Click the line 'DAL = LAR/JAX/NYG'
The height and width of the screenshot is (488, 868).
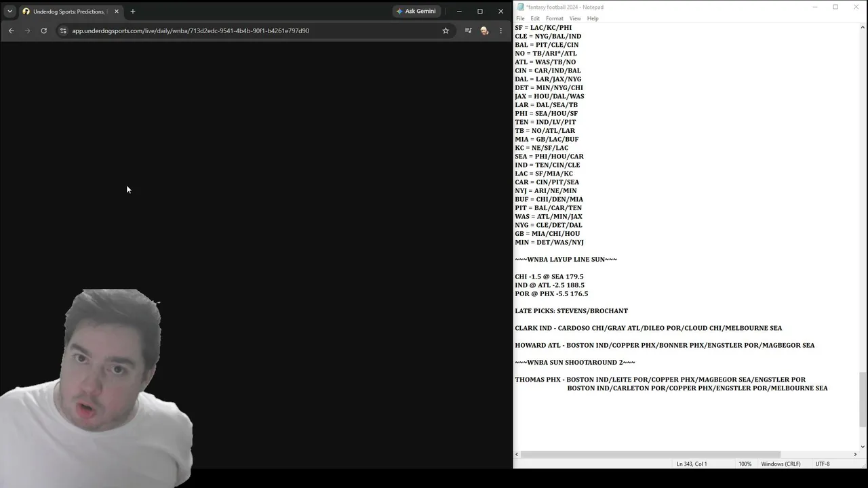548,79
